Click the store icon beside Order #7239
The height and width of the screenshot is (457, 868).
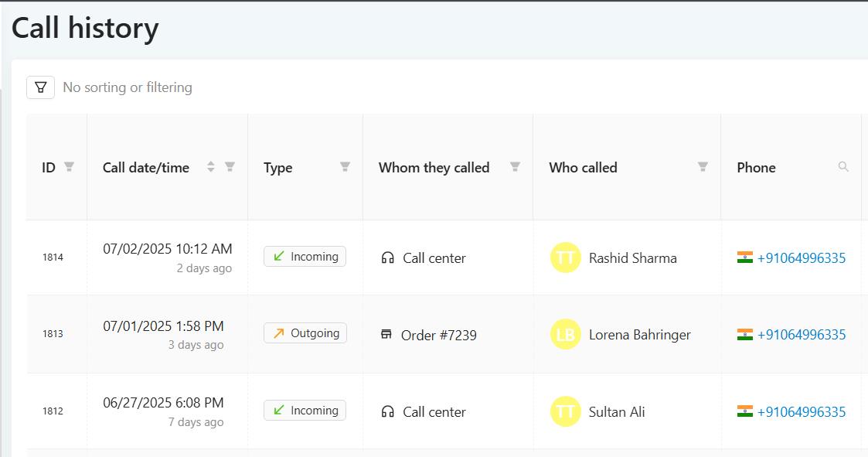pyautogui.click(x=386, y=334)
